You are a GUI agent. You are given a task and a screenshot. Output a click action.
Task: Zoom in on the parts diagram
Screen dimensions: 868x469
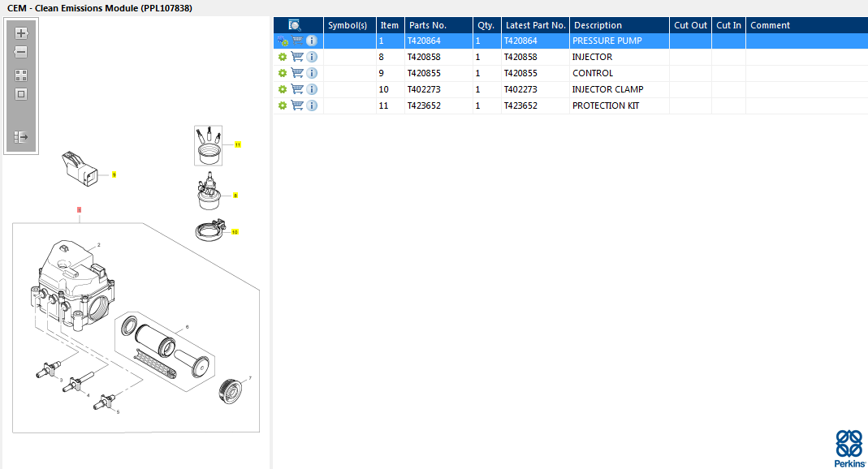pyautogui.click(x=21, y=33)
